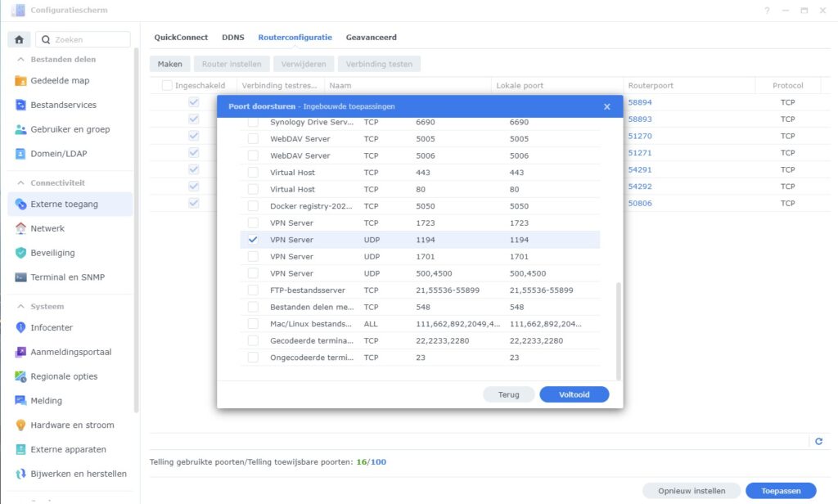Click the search magnifier icon
Viewport: 838px width, 504px height.
click(46, 39)
